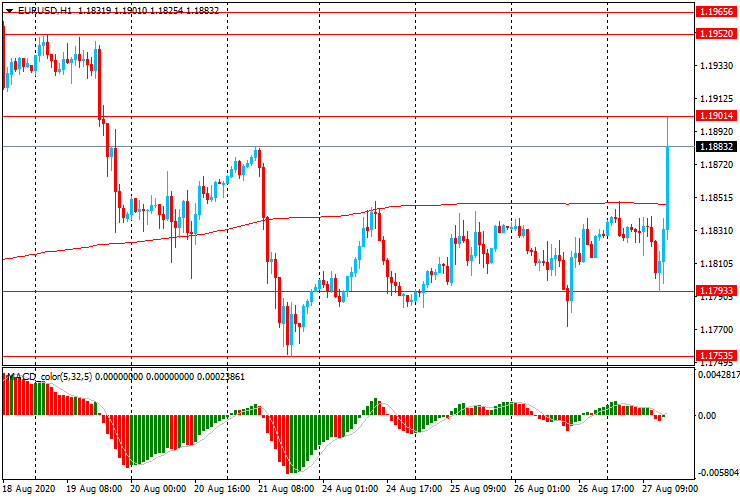Viewport: 740px width, 500px height.
Task: Click the 1.18510 price axis label
Action: (717, 198)
